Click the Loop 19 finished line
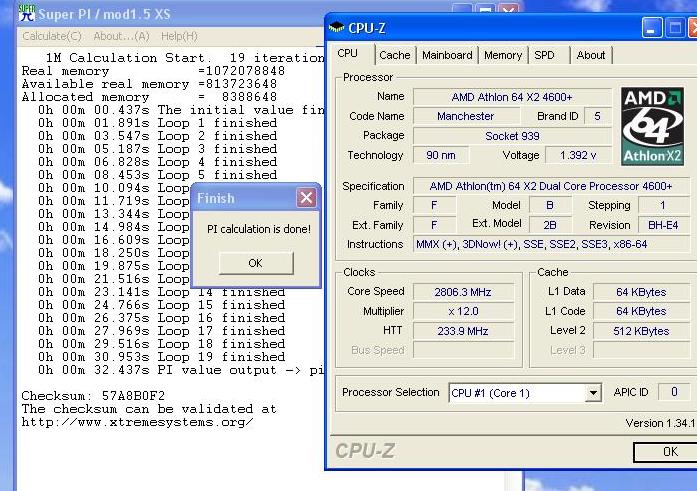This screenshot has height=491, width=697. tap(161, 357)
